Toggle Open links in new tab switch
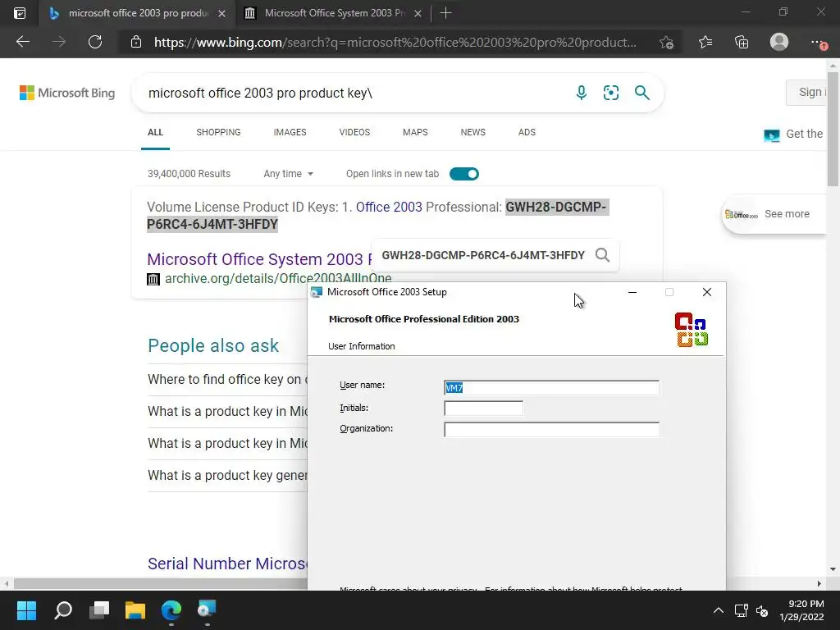 (x=464, y=174)
